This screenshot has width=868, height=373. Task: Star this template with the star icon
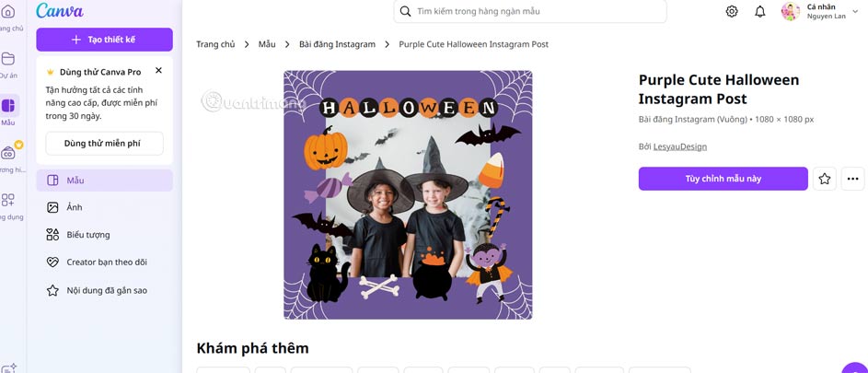[824, 179]
